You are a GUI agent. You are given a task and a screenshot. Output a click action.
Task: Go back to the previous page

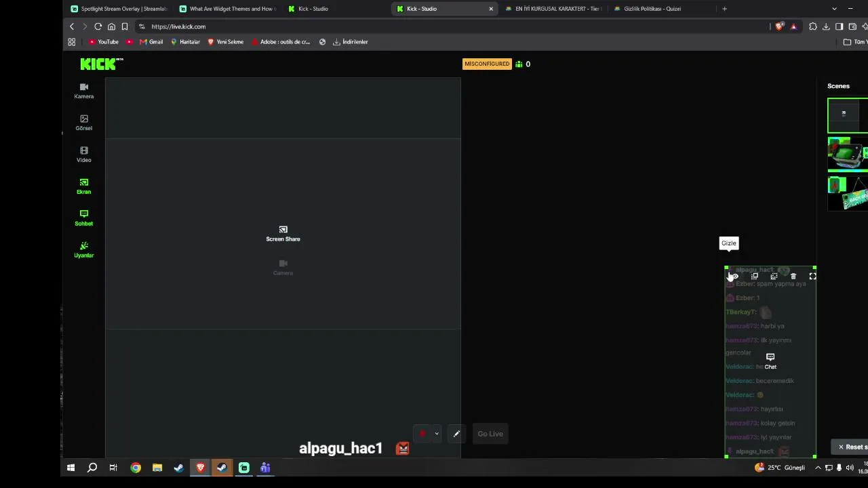coord(72,26)
